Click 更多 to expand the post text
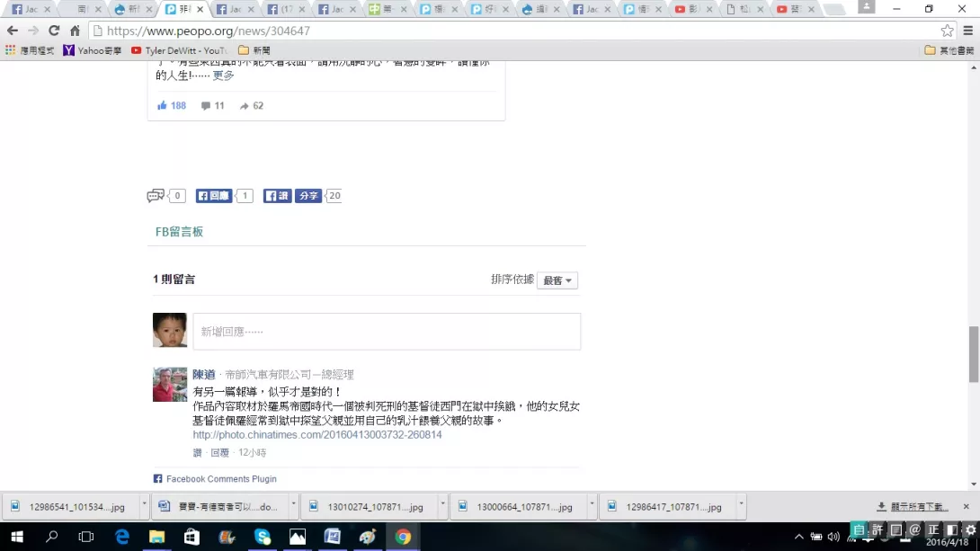Image resolution: width=980 pixels, height=551 pixels. (x=223, y=76)
